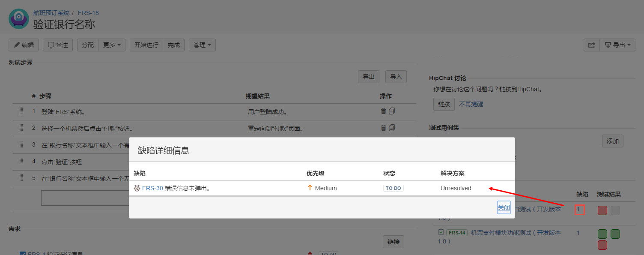Open the 航班预订系统 breadcrumb link

[51, 13]
